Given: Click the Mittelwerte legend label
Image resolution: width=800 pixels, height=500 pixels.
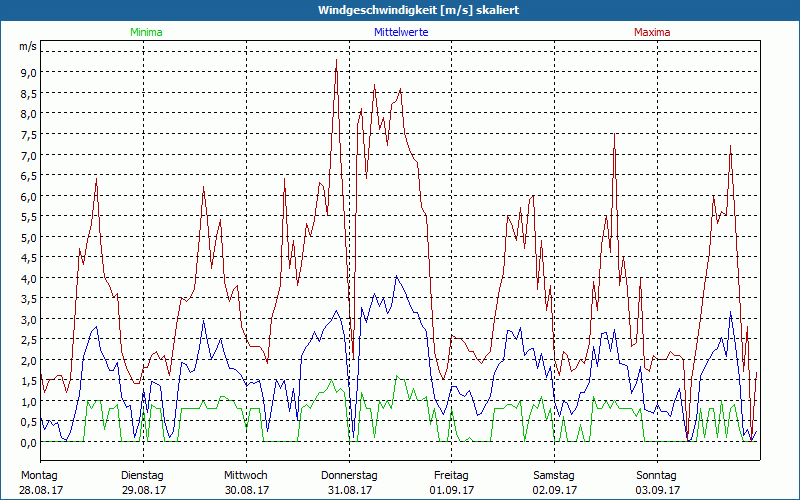Looking at the screenshot, I should pos(401,32).
